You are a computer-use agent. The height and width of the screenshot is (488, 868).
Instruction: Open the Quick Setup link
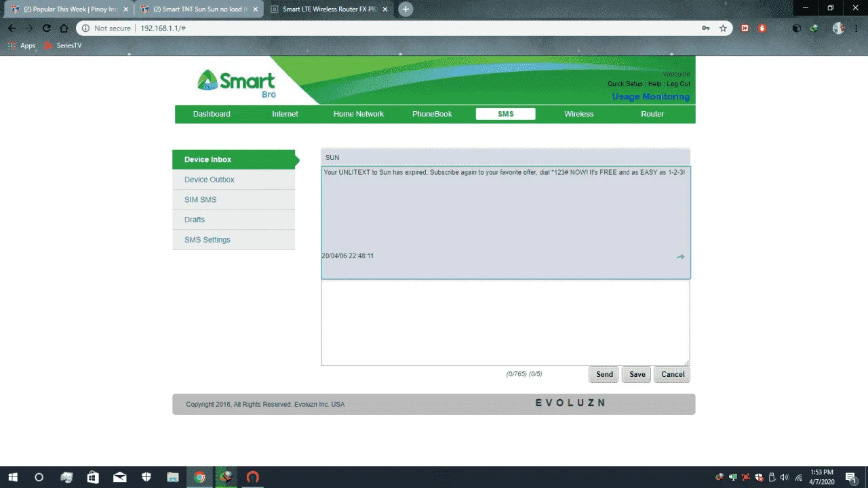(625, 84)
